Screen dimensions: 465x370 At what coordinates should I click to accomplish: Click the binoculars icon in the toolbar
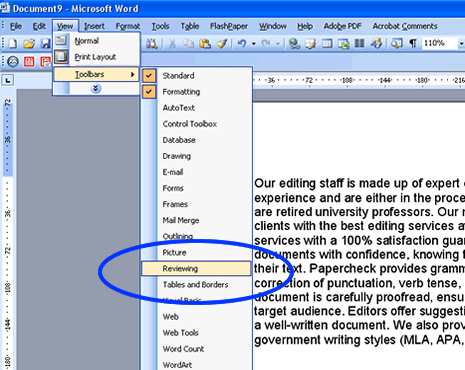pos(151,43)
